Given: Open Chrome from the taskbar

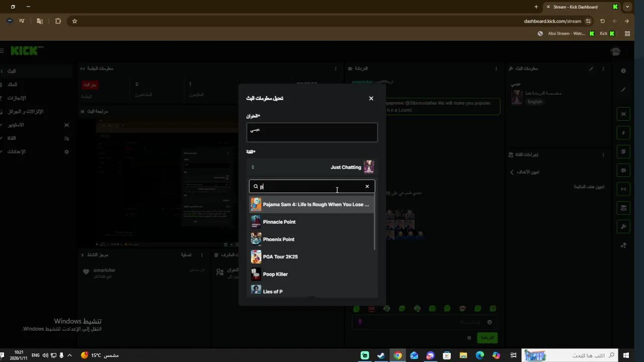Looking at the screenshot, I should tap(397, 355).
